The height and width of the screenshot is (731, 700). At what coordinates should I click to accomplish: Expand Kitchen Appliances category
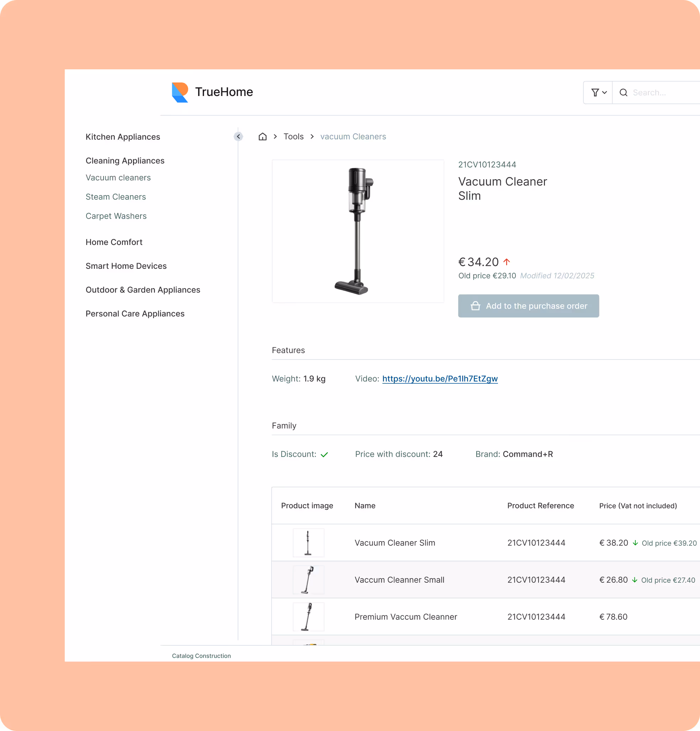(x=123, y=137)
